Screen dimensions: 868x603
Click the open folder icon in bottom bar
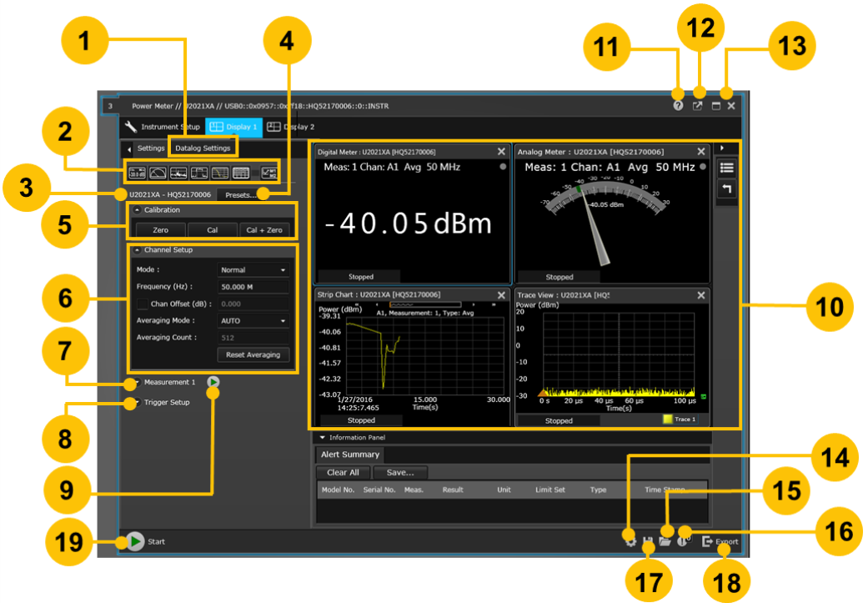(665, 541)
